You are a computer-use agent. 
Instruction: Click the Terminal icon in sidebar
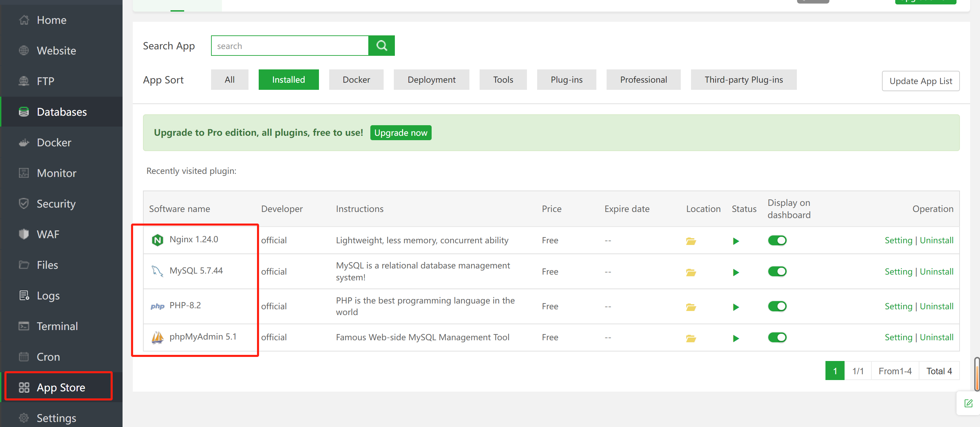23,326
